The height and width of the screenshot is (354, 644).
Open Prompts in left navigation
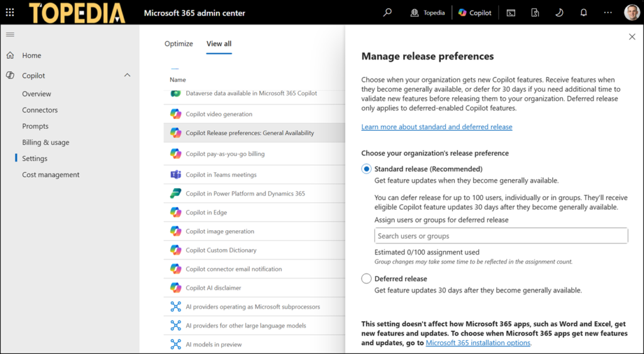(35, 126)
